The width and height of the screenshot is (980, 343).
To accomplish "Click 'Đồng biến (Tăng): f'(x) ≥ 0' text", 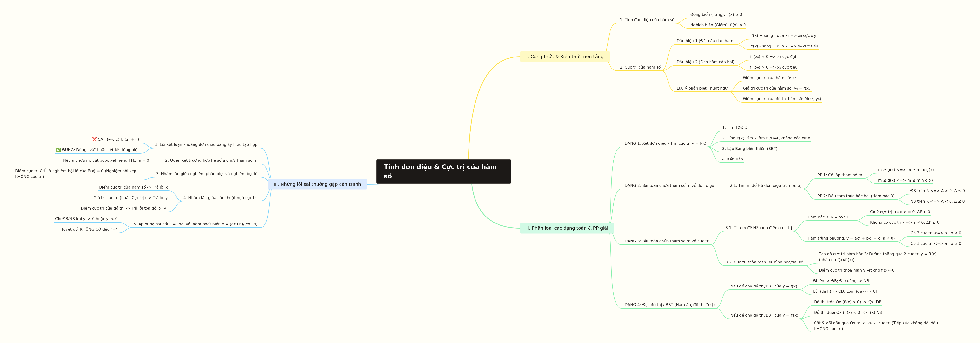I will point(716,14).
